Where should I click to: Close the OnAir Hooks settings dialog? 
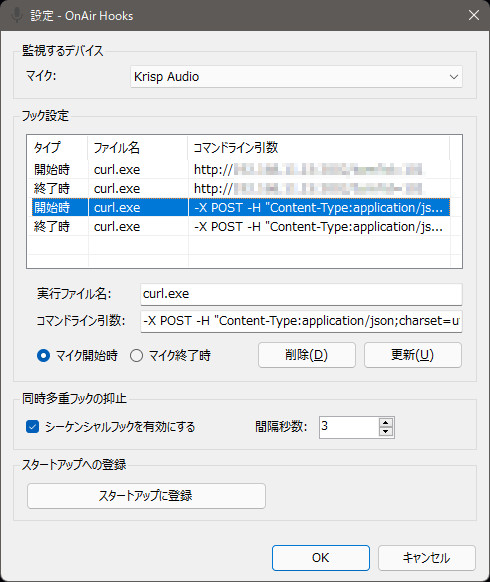474,15
